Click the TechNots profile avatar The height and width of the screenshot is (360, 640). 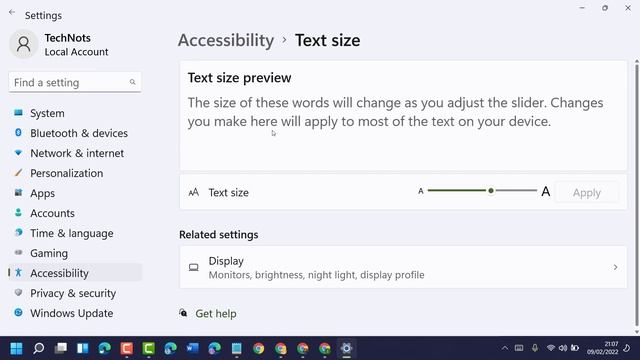tap(24, 44)
